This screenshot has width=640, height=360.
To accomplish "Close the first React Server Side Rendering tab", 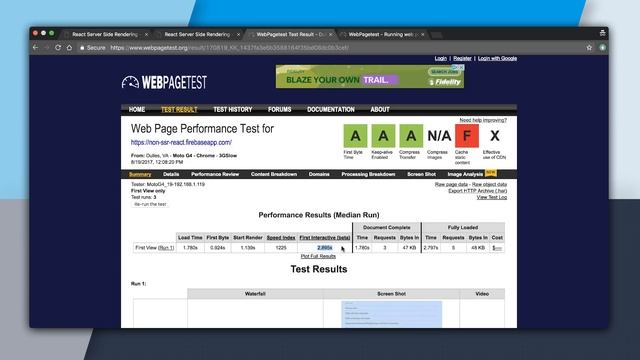I will [147, 35].
